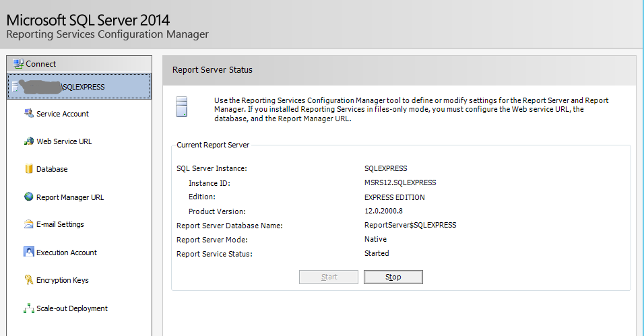The width and height of the screenshot is (644, 336).
Task: Click the Report Manager URL globe icon
Action: pyautogui.click(x=29, y=197)
